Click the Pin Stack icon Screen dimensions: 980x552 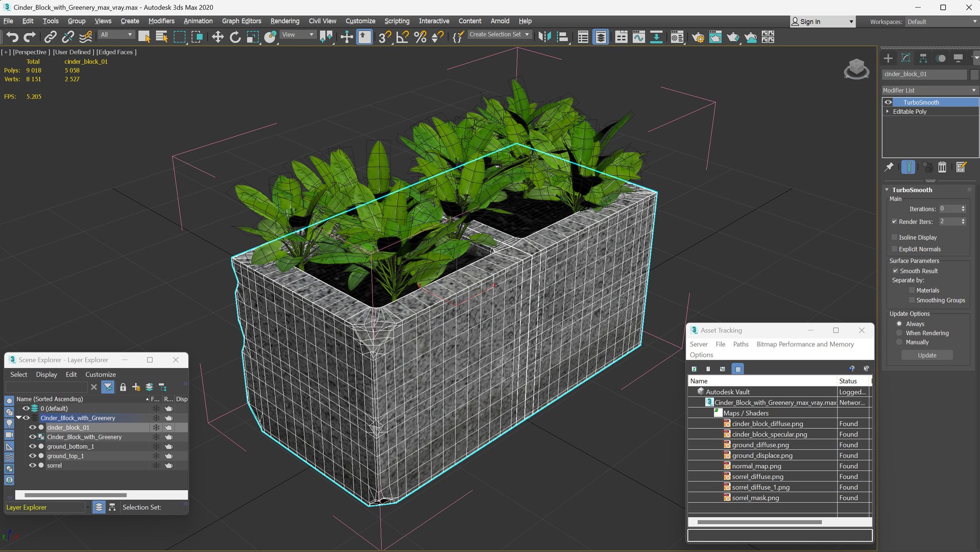[x=889, y=167]
